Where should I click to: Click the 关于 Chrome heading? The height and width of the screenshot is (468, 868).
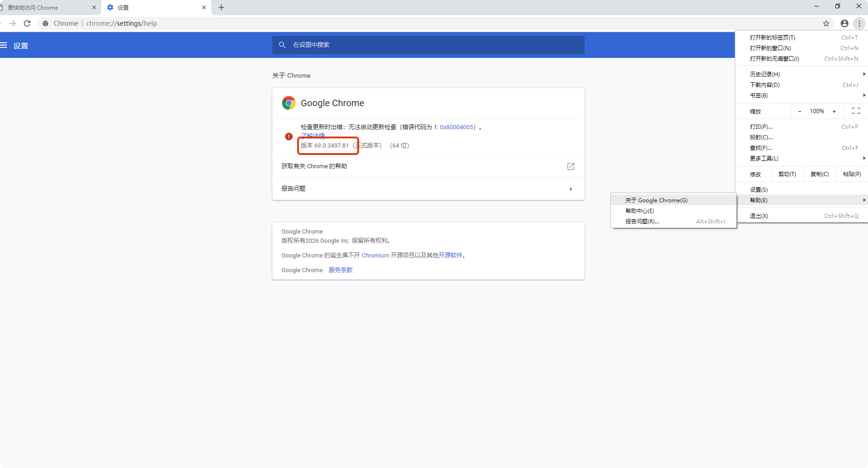[x=291, y=75]
